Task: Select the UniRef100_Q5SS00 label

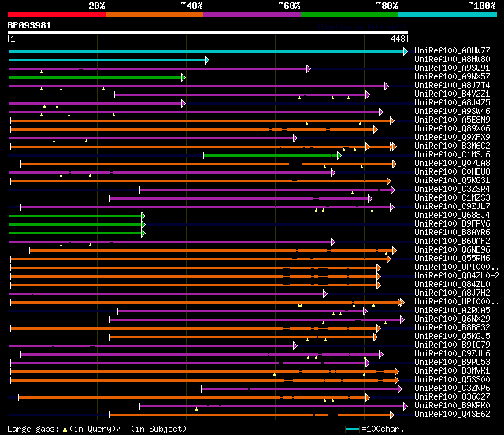Action: pyautogui.click(x=452, y=380)
